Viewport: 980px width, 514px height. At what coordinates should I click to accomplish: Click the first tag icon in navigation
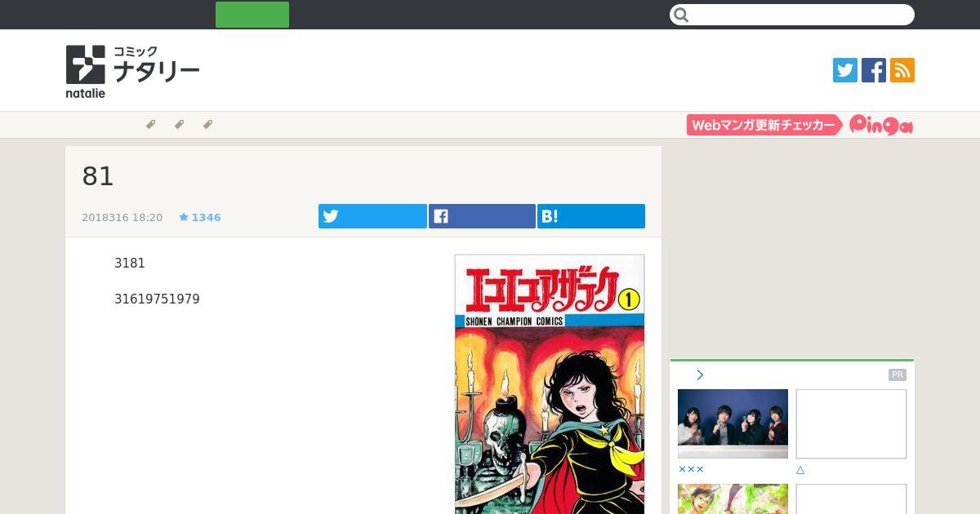(x=150, y=125)
